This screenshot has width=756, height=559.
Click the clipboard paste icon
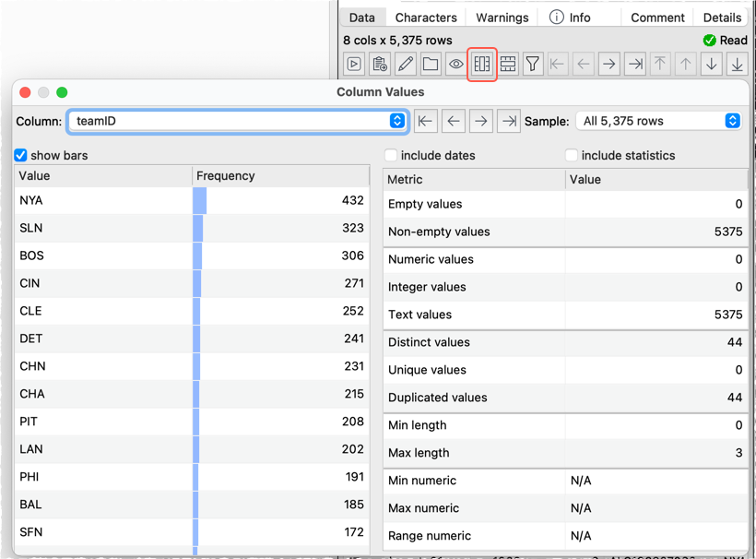(379, 64)
